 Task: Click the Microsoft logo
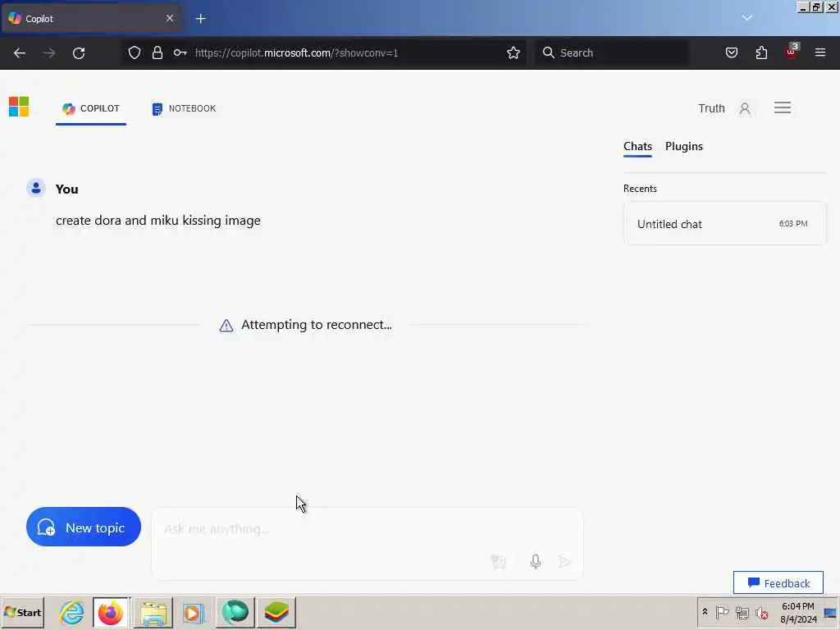19,107
